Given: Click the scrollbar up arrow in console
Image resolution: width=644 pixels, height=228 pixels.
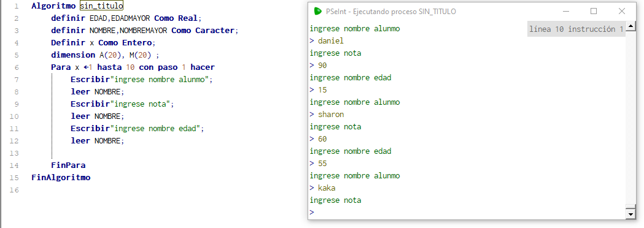Looking at the screenshot, I should coord(630,27).
